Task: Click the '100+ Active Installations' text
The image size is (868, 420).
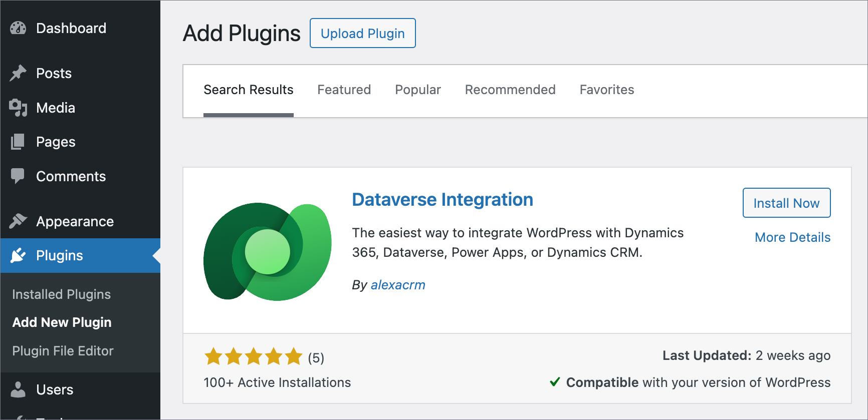Action: pyautogui.click(x=277, y=382)
